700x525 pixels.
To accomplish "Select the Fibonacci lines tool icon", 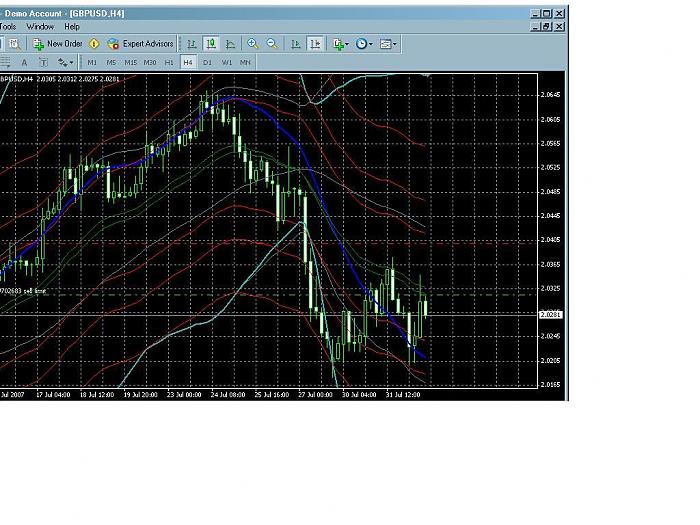I will [x=5, y=62].
